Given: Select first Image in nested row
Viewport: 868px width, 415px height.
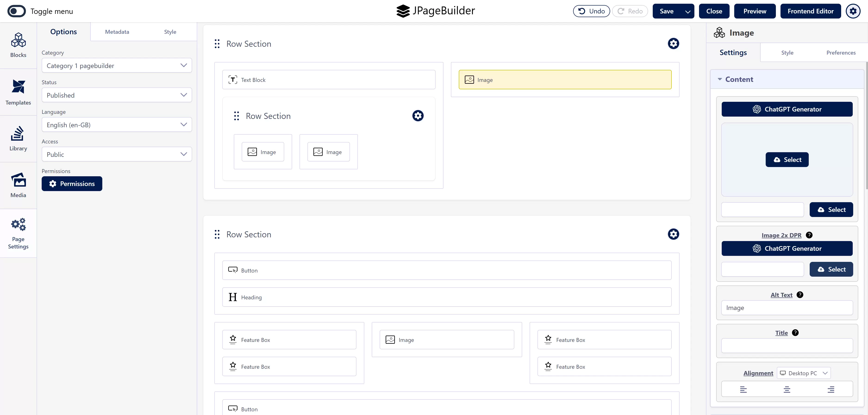Looking at the screenshot, I should point(263,152).
